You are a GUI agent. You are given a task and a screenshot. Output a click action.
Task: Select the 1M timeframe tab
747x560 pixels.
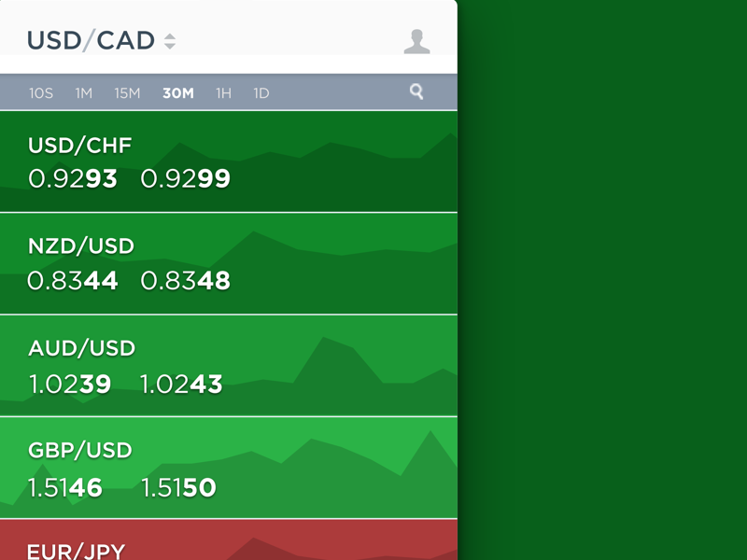point(84,93)
